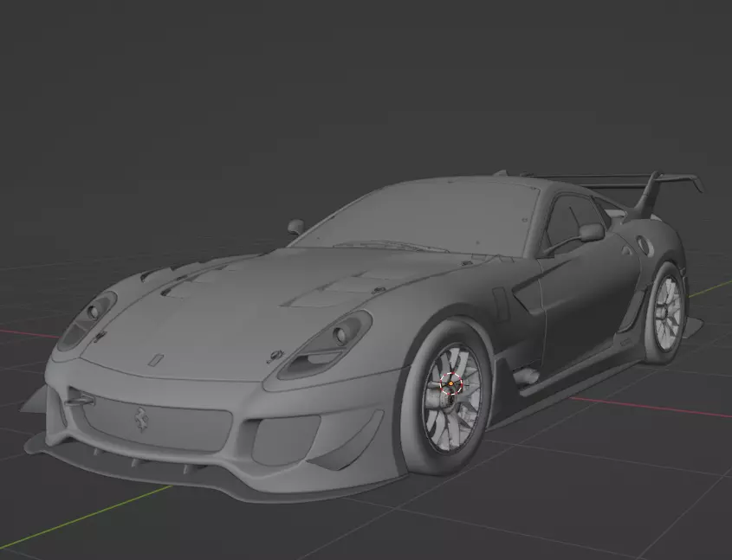
Task: Select the rectangular badge on the car's nose
Action: (155, 360)
